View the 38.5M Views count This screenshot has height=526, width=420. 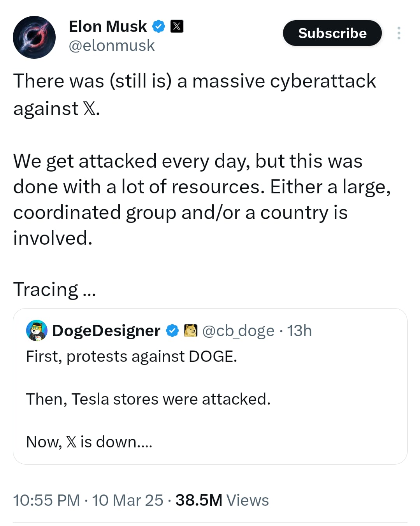pyautogui.click(x=222, y=500)
